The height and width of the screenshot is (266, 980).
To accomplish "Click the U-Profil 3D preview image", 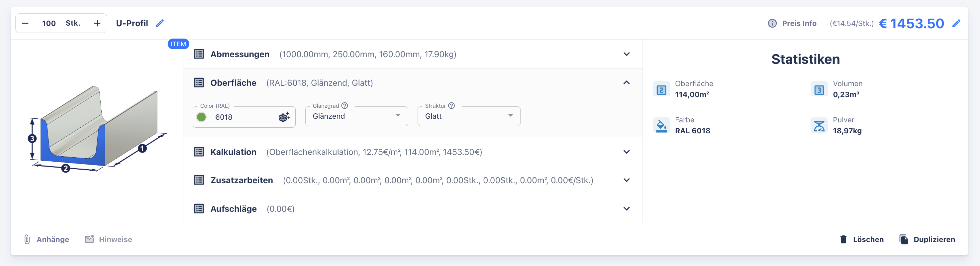I will click(97, 129).
